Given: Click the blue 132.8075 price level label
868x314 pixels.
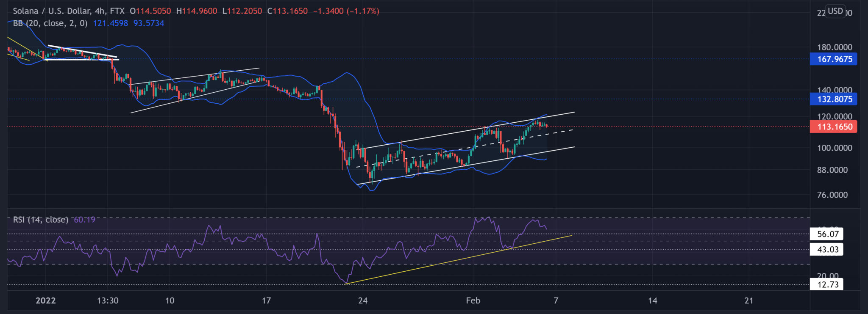Looking at the screenshot, I should (834, 99).
